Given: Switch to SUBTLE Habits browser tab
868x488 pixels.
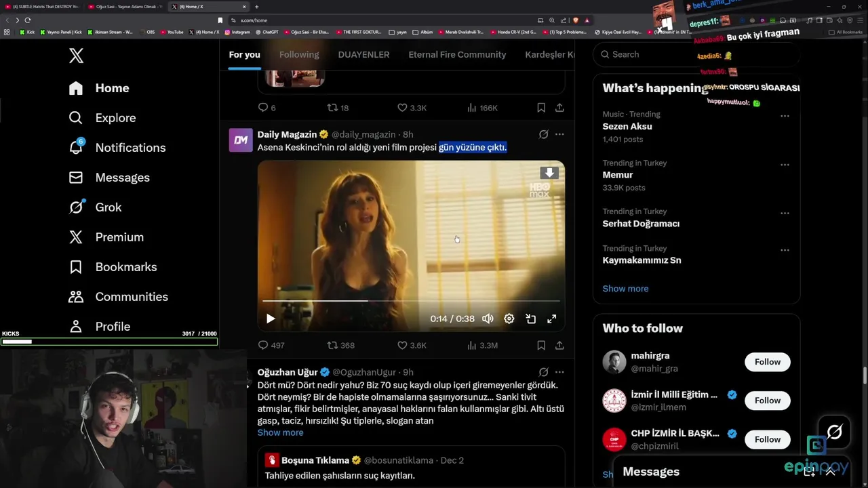Looking at the screenshot, I should (x=42, y=7).
